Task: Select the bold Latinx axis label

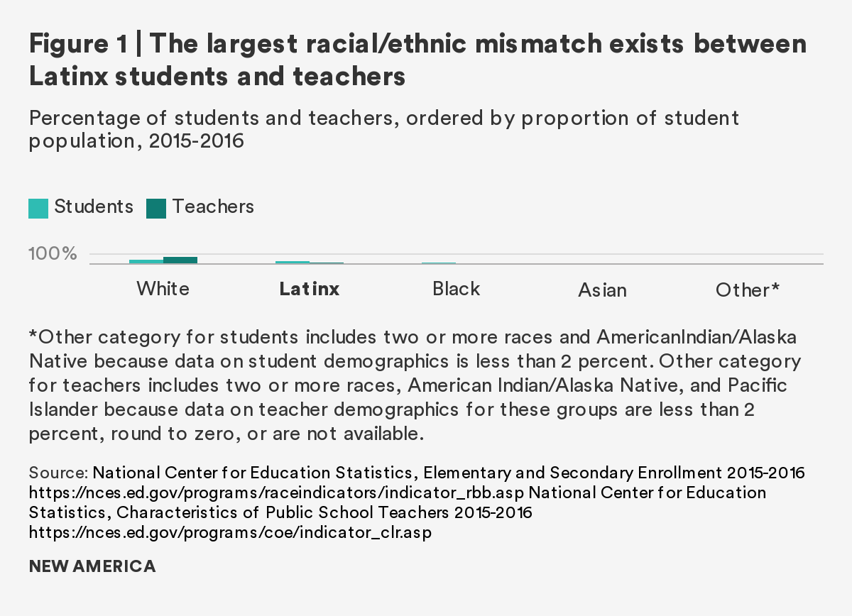Action: pos(310,290)
